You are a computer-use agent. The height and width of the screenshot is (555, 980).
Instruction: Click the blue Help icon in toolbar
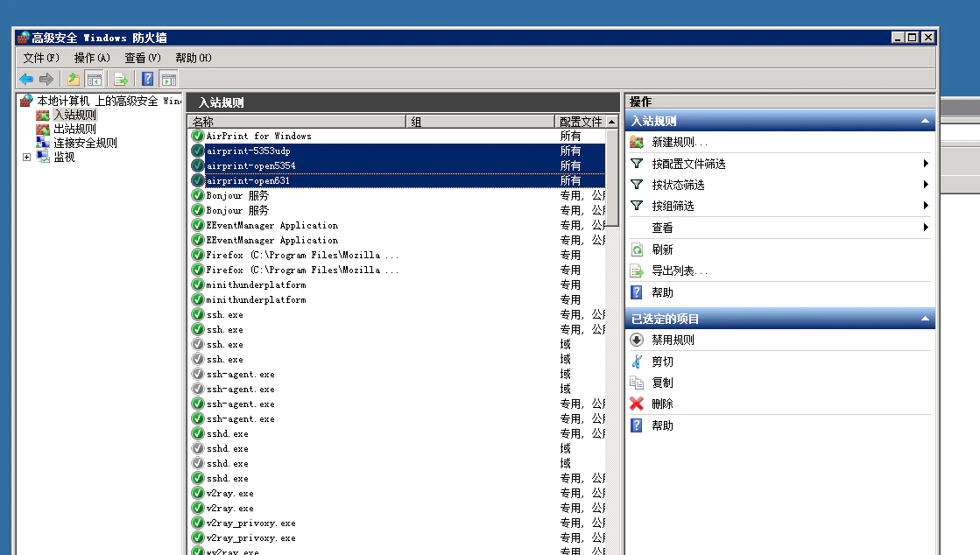click(x=148, y=80)
